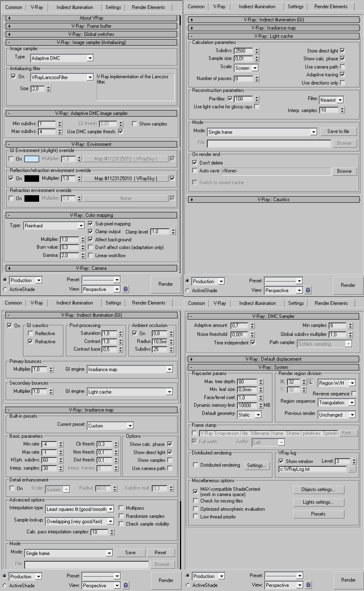Toggle Store direct light checkbox

point(342,51)
